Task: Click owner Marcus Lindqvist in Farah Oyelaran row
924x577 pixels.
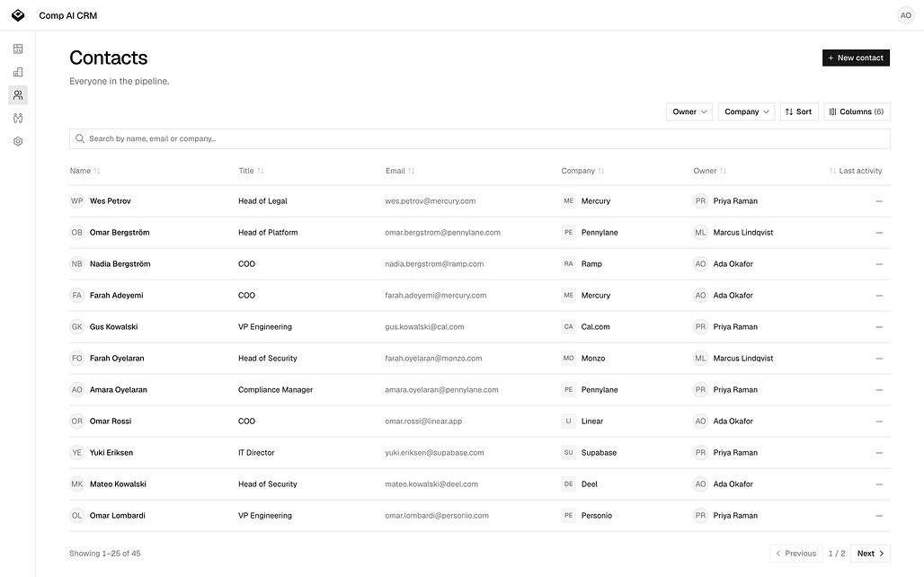Action: [743, 359]
